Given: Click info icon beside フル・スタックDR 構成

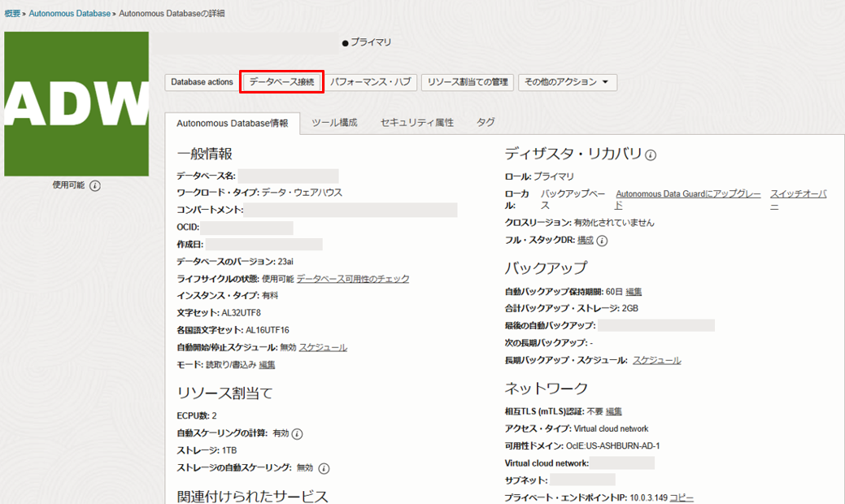Looking at the screenshot, I should click(602, 241).
